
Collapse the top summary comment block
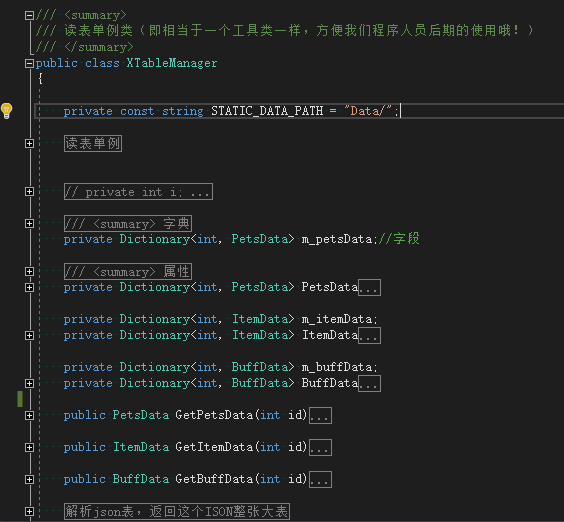[x=29, y=15]
